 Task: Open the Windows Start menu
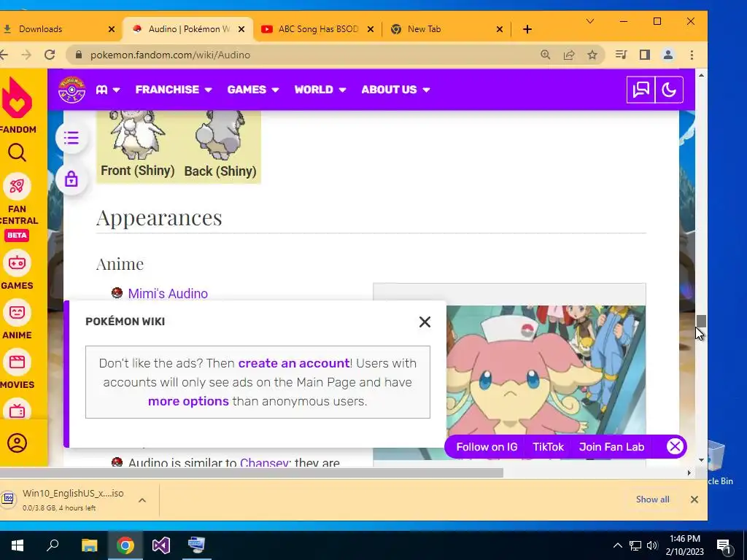coord(18,545)
